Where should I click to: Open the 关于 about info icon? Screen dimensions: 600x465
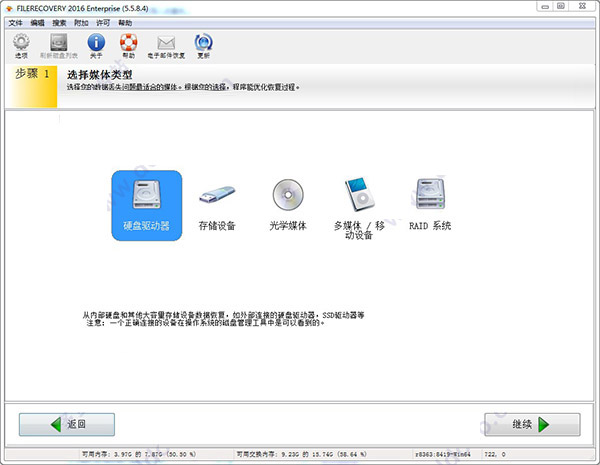pyautogui.click(x=96, y=46)
